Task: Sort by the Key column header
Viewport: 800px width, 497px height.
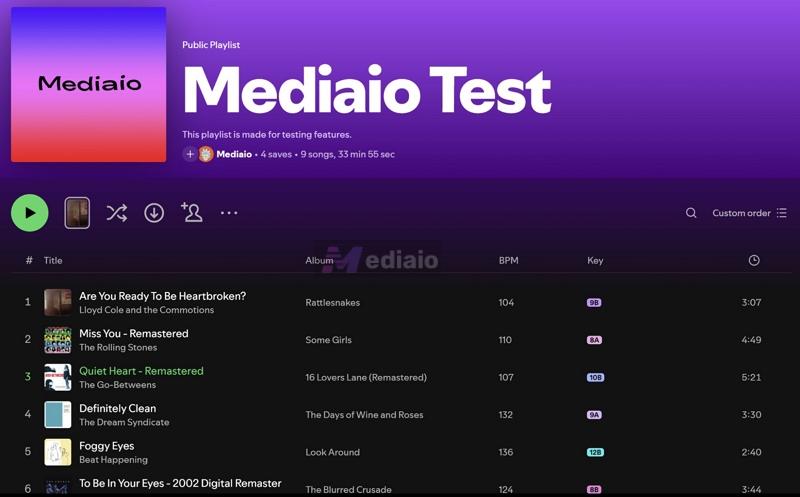Action: [x=595, y=260]
